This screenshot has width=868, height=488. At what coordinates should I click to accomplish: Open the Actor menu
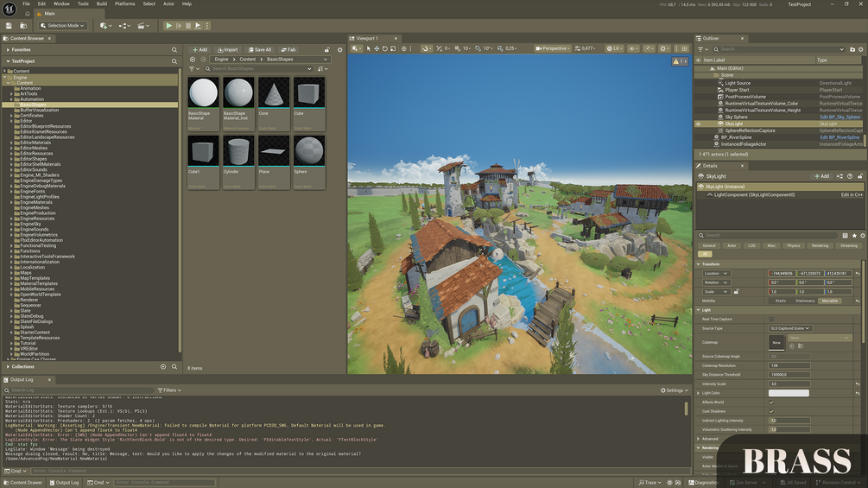tap(168, 3)
